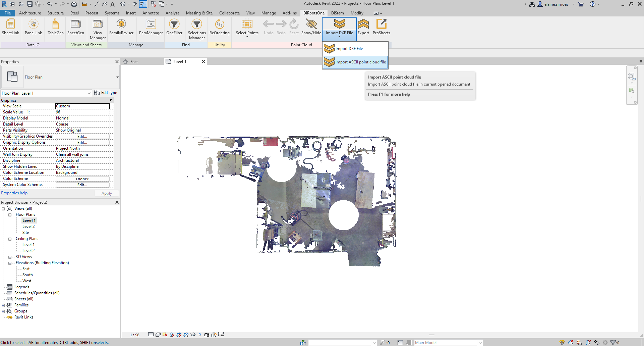Launch the TableGen tool

(x=56, y=27)
